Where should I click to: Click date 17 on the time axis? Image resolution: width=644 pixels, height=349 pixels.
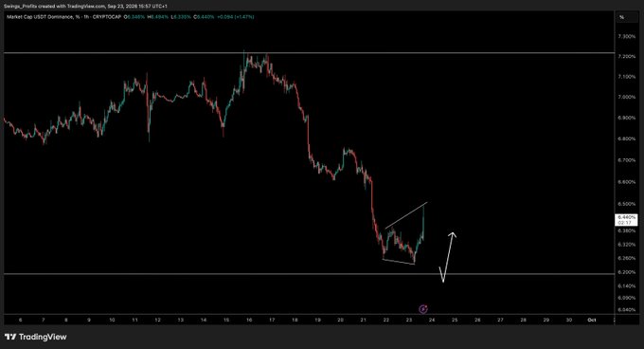click(x=272, y=320)
